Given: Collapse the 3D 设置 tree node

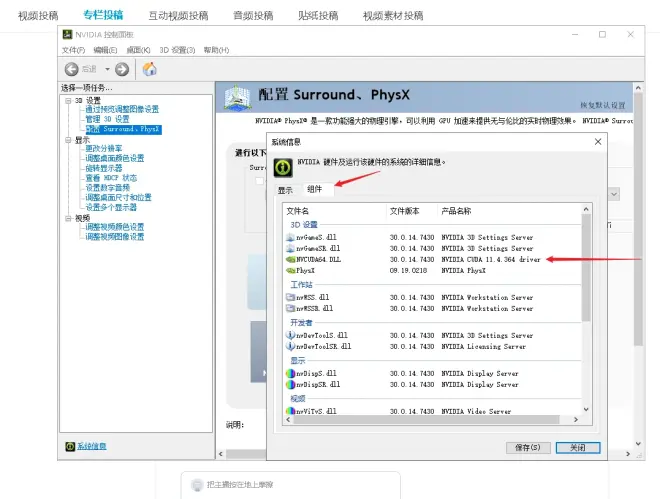Looking at the screenshot, I should coord(68,101).
